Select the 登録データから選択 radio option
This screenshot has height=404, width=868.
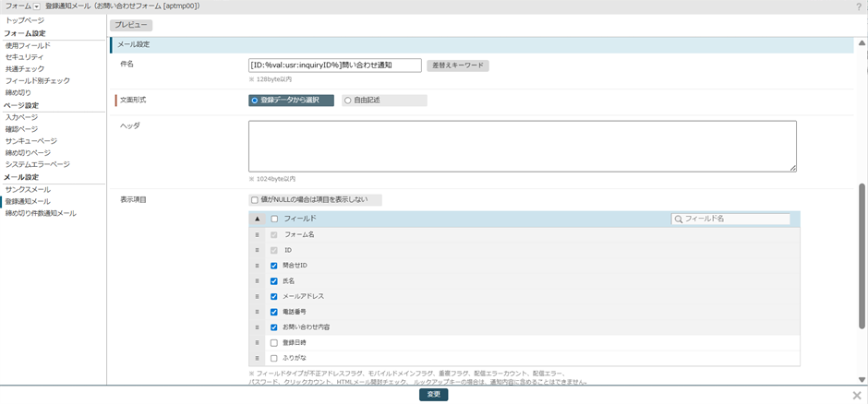tap(291, 100)
